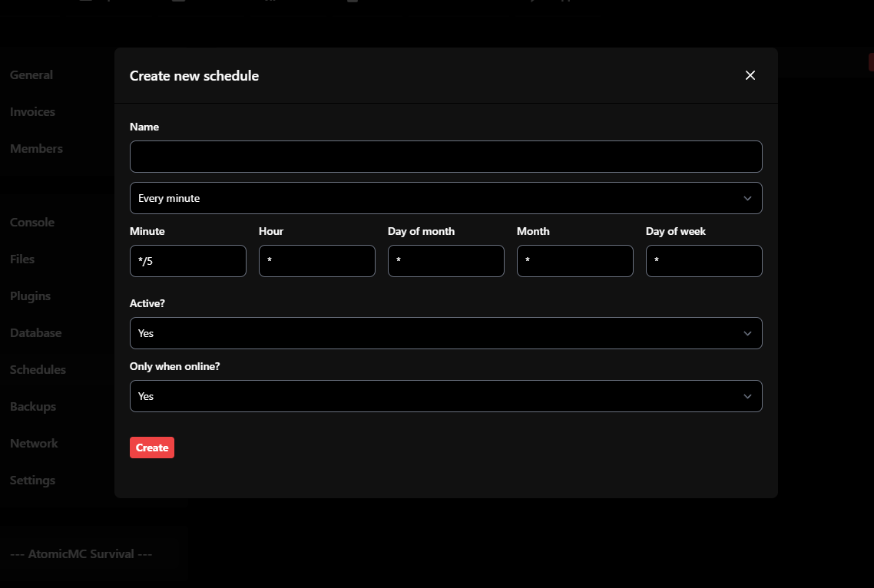Click the Month cron field
Screen dimensions: 874x588
[x=574, y=261]
